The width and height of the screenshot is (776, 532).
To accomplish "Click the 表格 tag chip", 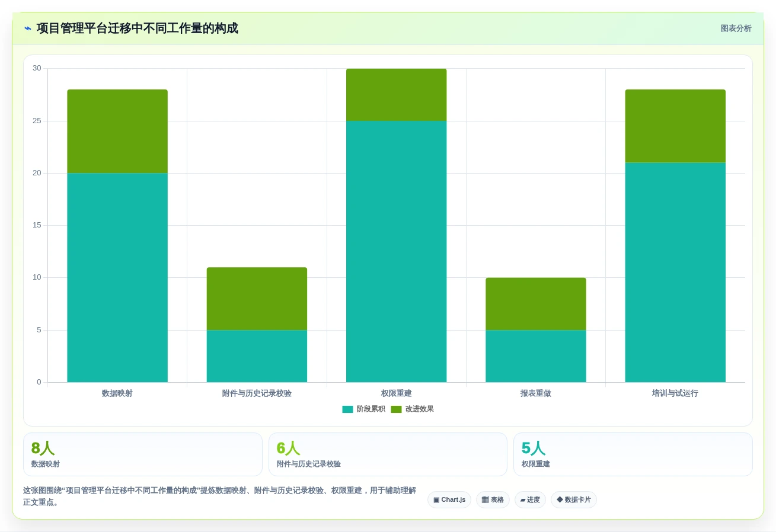I will click(x=493, y=500).
